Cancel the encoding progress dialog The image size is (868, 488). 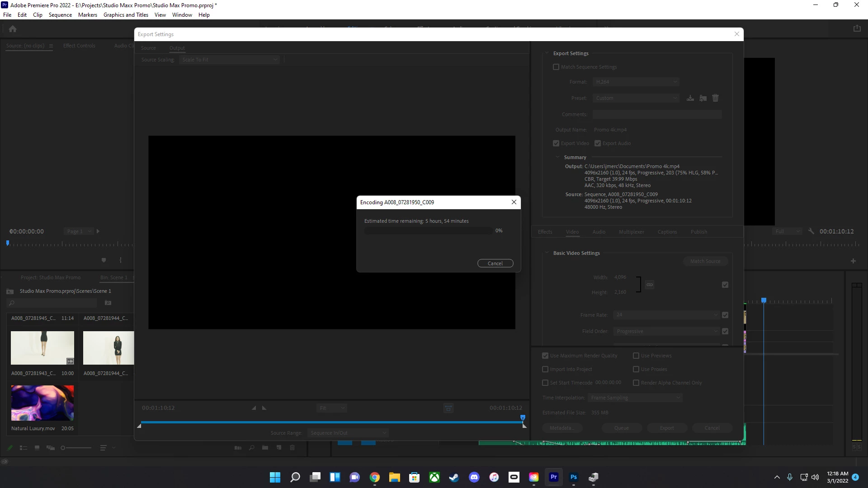495,263
